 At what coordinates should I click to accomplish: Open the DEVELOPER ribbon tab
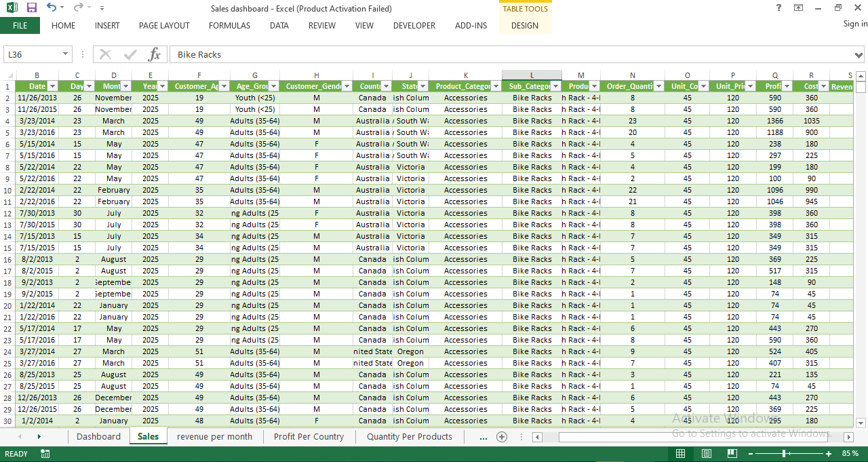pos(414,26)
